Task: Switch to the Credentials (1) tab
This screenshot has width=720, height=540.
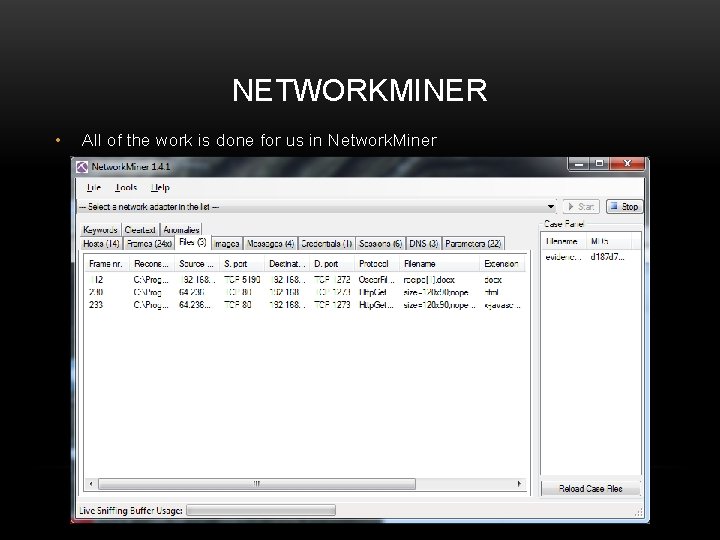Action: click(x=326, y=243)
